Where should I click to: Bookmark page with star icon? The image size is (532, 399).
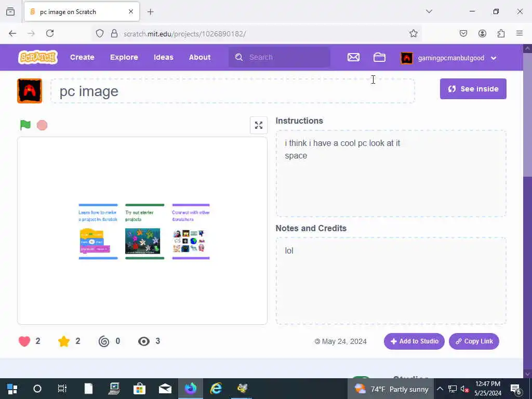coord(413,33)
